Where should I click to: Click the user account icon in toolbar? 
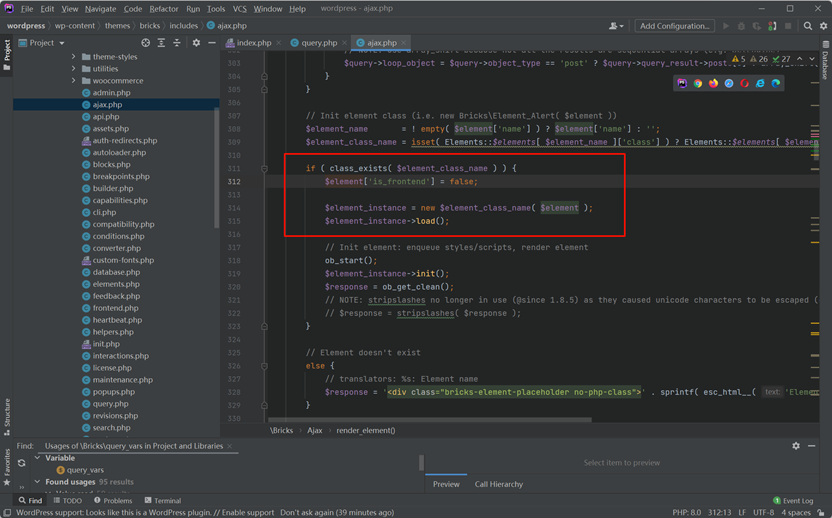[x=616, y=25]
